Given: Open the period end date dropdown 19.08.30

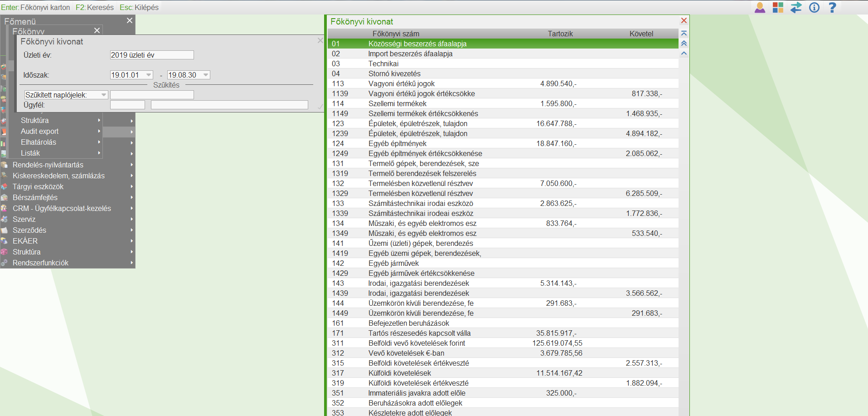Looking at the screenshot, I should click(x=206, y=75).
